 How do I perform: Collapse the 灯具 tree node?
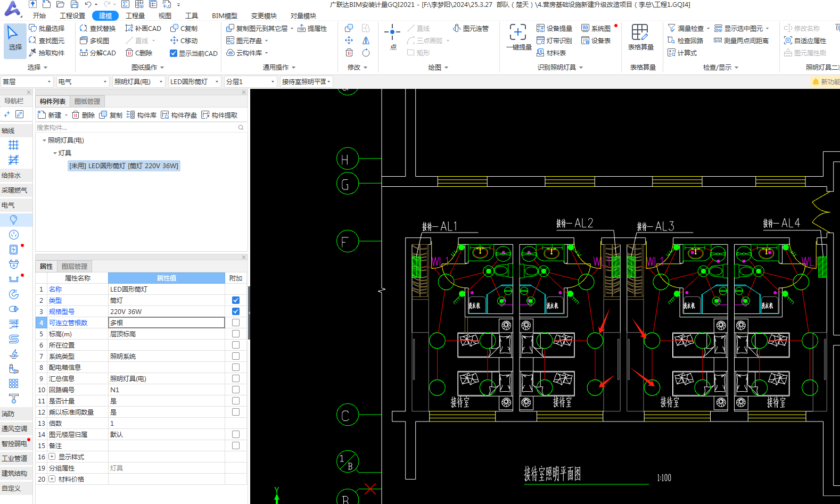[55, 153]
